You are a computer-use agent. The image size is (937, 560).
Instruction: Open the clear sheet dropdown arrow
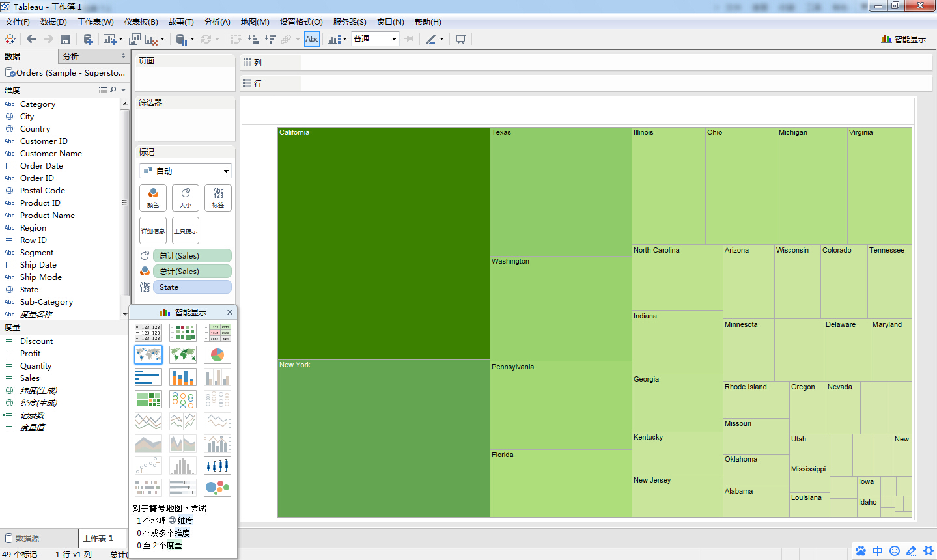click(x=162, y=39)
